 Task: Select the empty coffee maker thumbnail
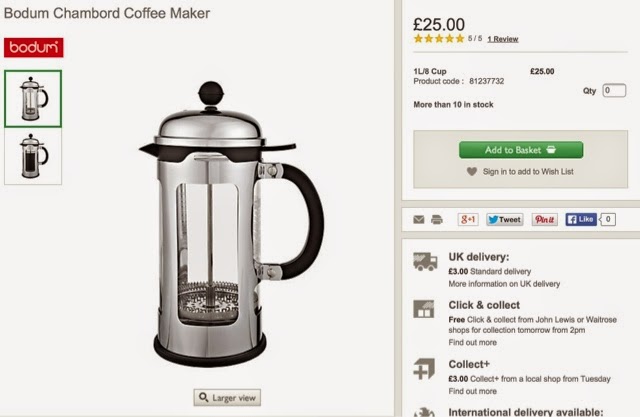coord(33,99)
